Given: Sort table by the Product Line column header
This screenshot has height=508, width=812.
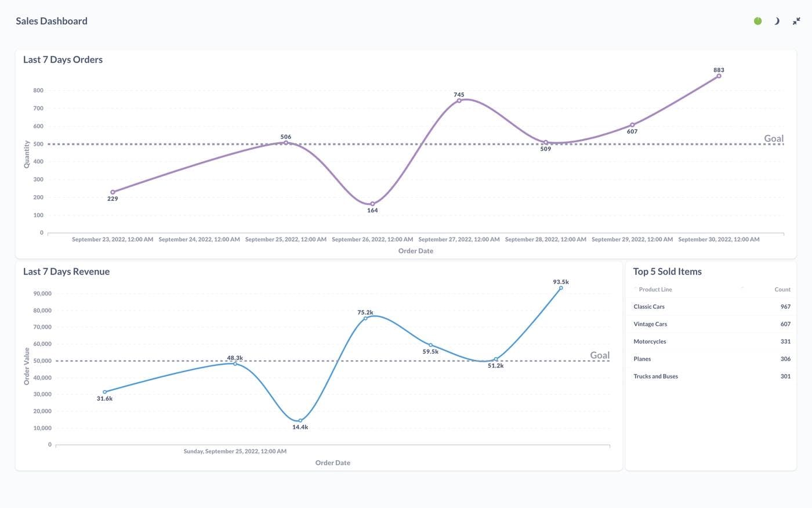Looking at the screenshot, I should 655,289.
